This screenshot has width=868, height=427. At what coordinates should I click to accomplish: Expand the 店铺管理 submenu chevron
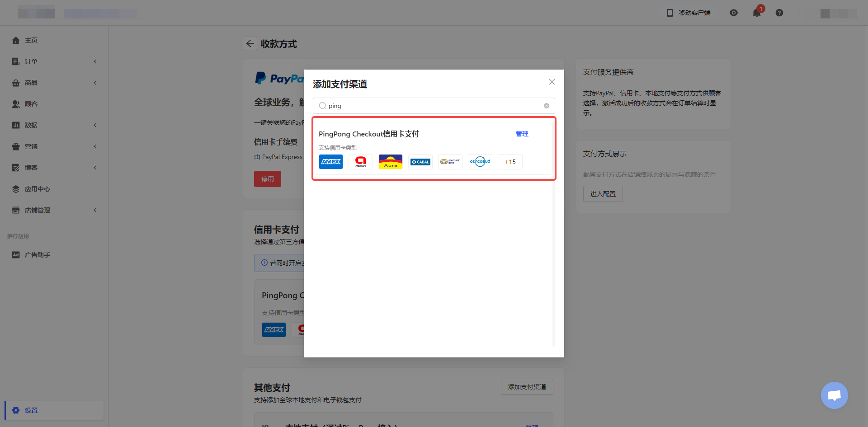95,210
